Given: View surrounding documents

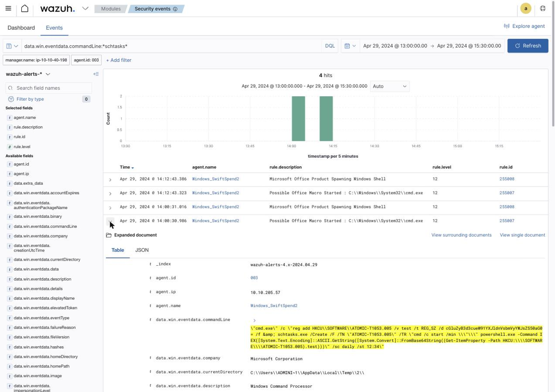Looking at the screenshot, I should click(x=461, y=235).
